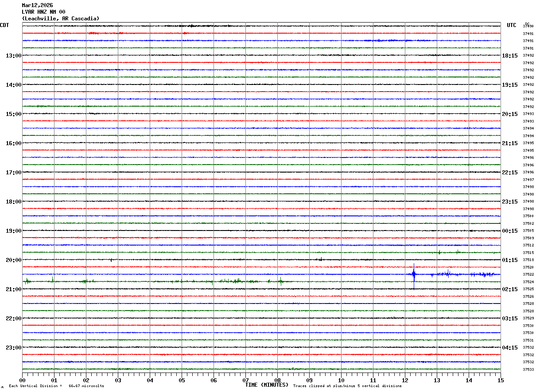The height and width of the screenshot is (392, 536).
Task: Click the CDT timezone label
Action: coord(4,25)
